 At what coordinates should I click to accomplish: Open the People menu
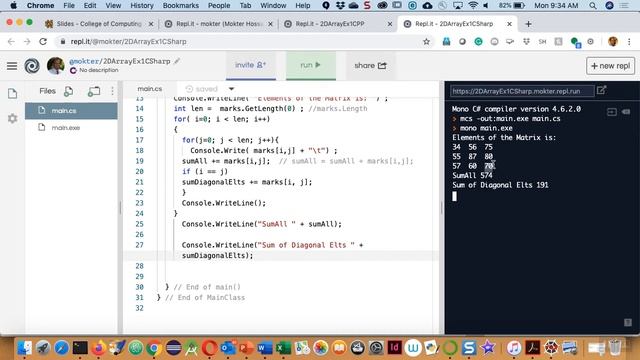click(219, 6)
